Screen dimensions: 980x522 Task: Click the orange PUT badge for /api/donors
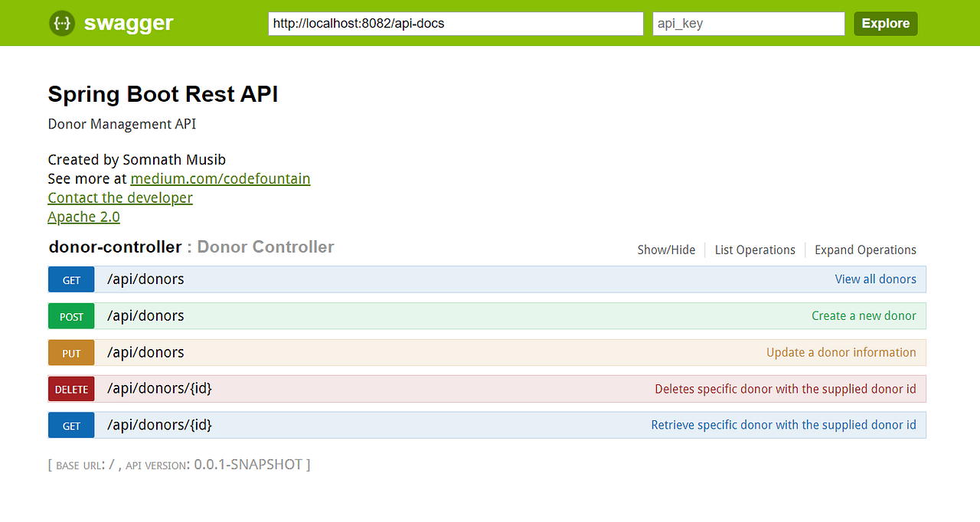pyautogui.click(x=70, y=352)
